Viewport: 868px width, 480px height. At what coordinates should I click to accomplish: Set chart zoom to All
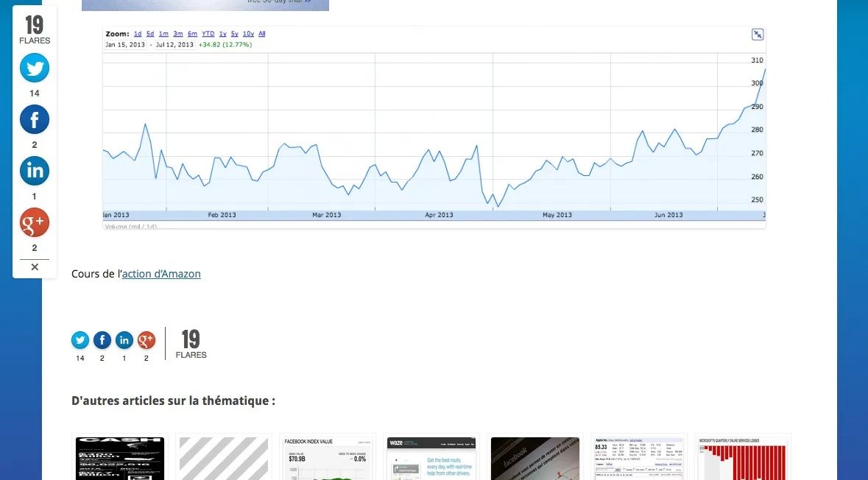[x=262, y=34]
